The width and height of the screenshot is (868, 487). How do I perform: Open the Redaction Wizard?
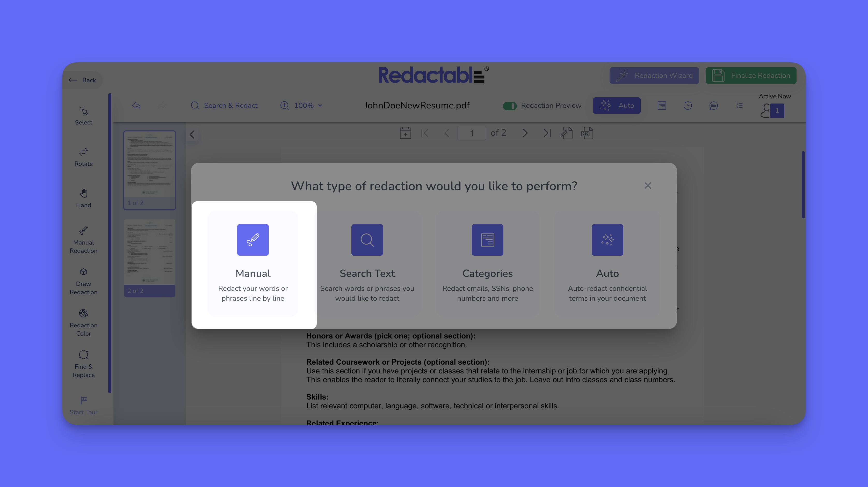tap(654, 76)
